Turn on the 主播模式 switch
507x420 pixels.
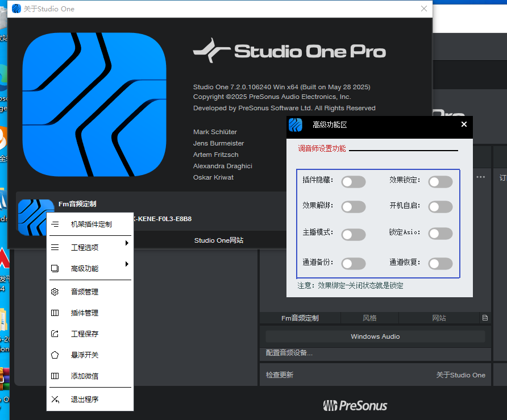tap(354, 234)
